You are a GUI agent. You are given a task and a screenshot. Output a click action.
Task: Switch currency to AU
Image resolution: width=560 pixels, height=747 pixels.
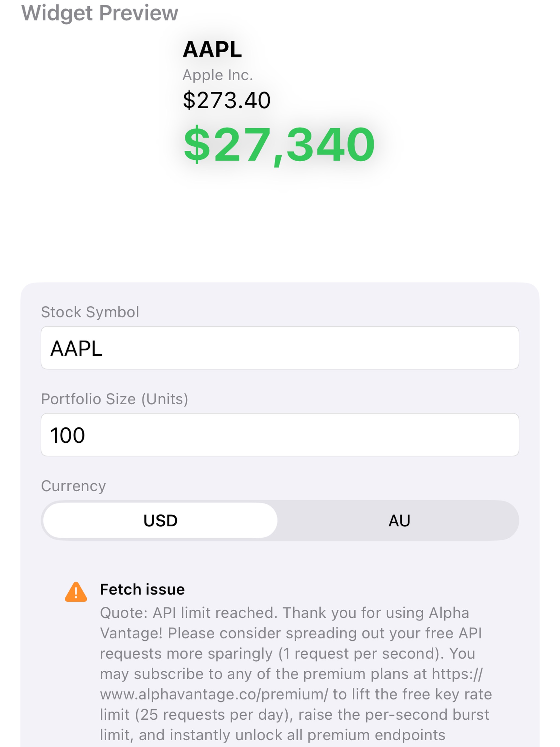tap(399, 520)
